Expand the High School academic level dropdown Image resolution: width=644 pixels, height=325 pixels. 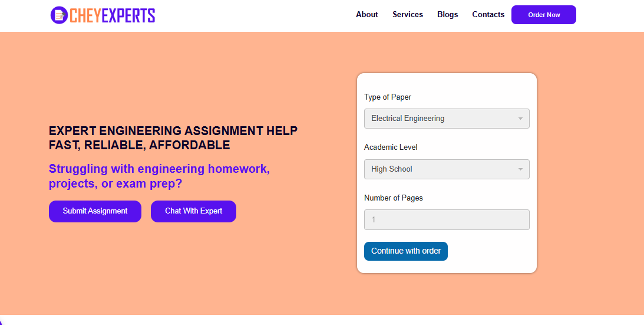click(x=439, y=169)
